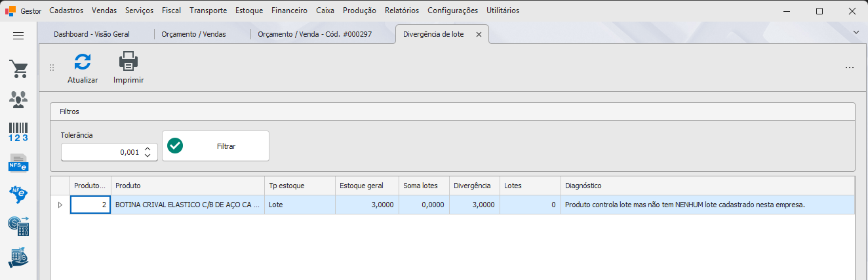
Task: Open the barcode 123 sidebar icon
Action: tap(18, 131)
